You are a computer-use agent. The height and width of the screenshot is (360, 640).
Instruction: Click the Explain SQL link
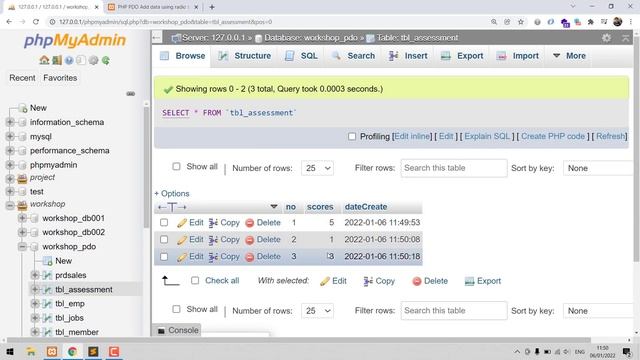tap(487, 137)
